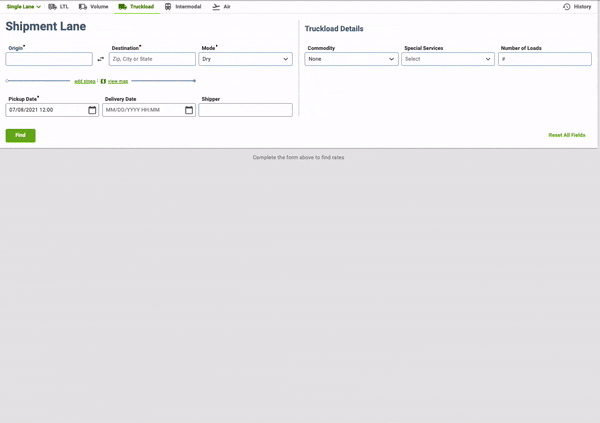Open the Pickup Date calendar picker
This screenshot has width=600, height=423.
(92, 110)
